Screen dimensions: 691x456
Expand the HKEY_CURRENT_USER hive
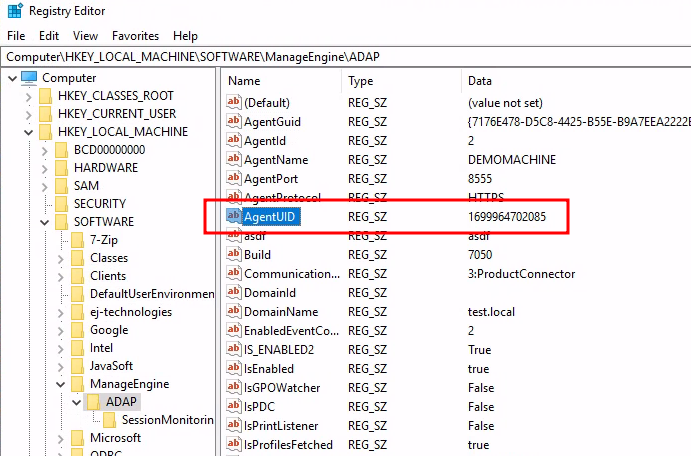click(x=29, y=115)
